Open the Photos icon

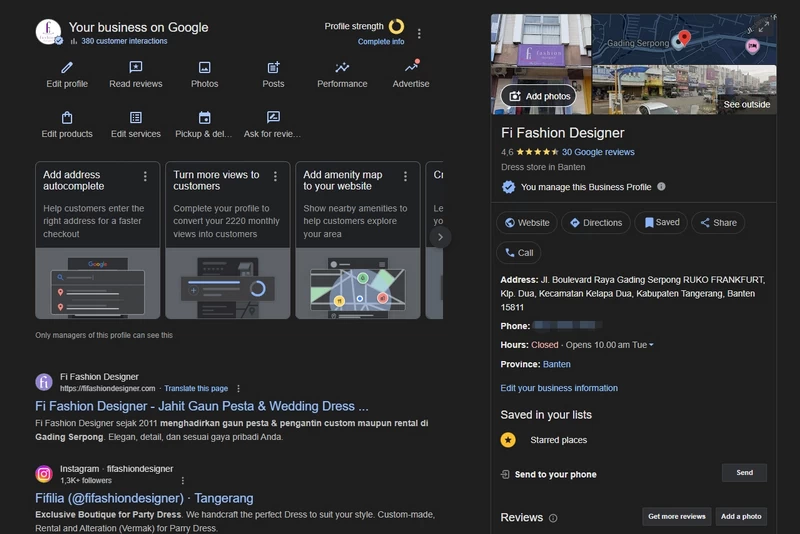[205, 67]
